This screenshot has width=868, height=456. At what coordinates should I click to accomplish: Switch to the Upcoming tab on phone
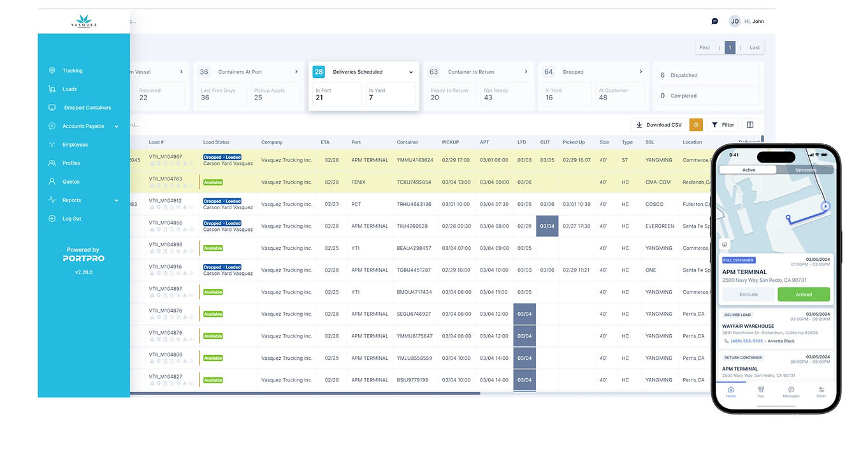tap(806, 170)
